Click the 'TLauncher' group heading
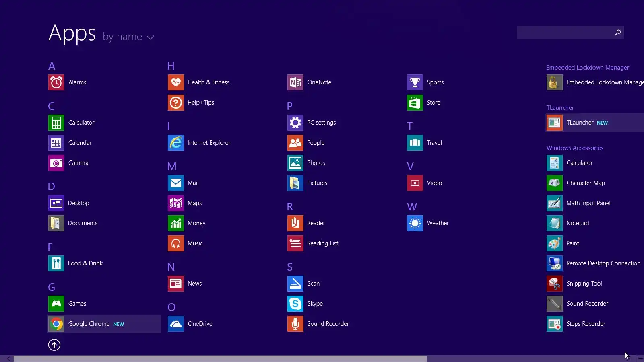The image size is (644, 362). (560, 108)
